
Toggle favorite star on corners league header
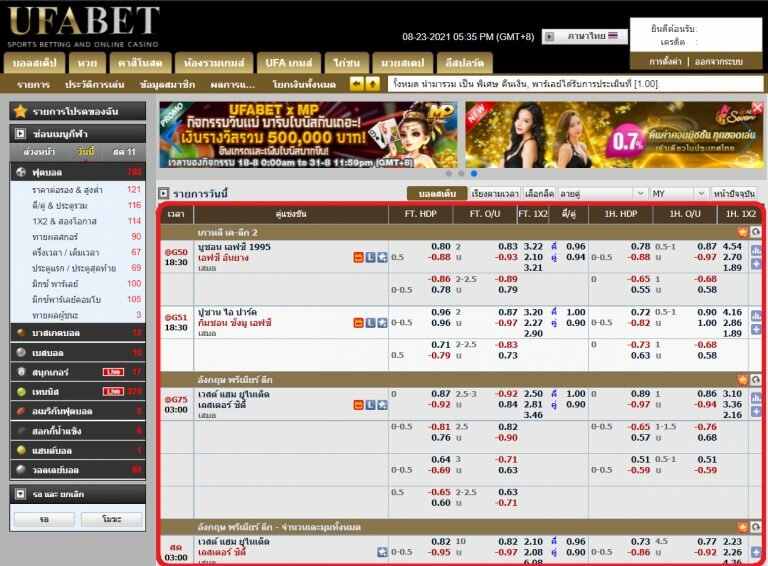pyautogui.click(x=743, y=527)
